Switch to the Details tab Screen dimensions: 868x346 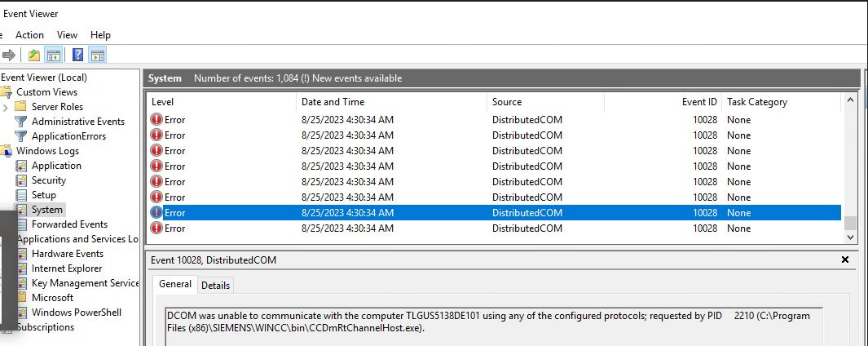(215, 285)
